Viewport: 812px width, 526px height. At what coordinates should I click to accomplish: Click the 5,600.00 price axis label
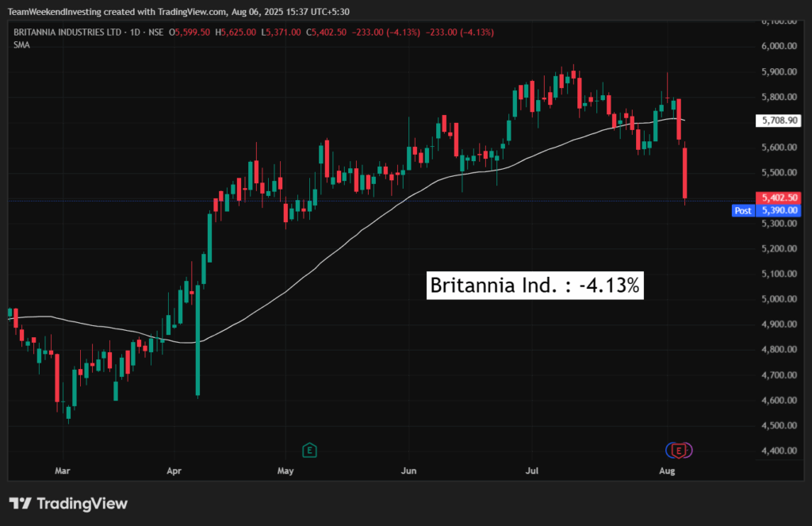779,148
